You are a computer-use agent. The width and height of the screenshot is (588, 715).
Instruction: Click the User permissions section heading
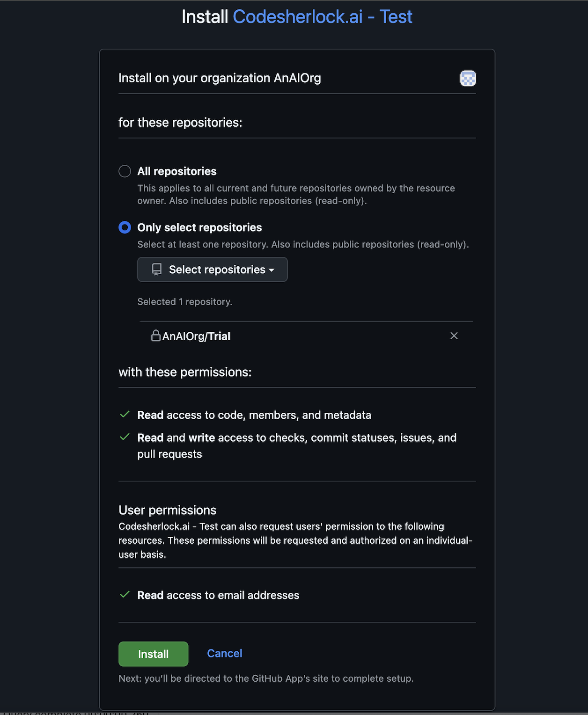pos(167,510)
